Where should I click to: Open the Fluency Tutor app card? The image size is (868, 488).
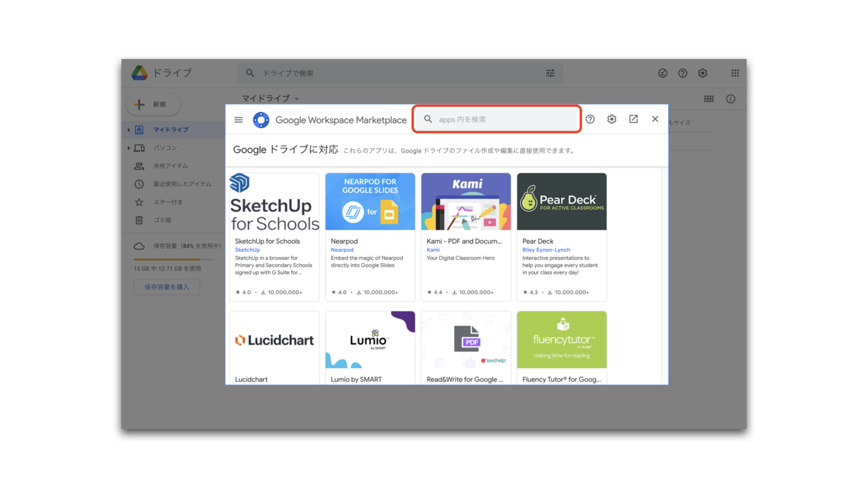562,348
